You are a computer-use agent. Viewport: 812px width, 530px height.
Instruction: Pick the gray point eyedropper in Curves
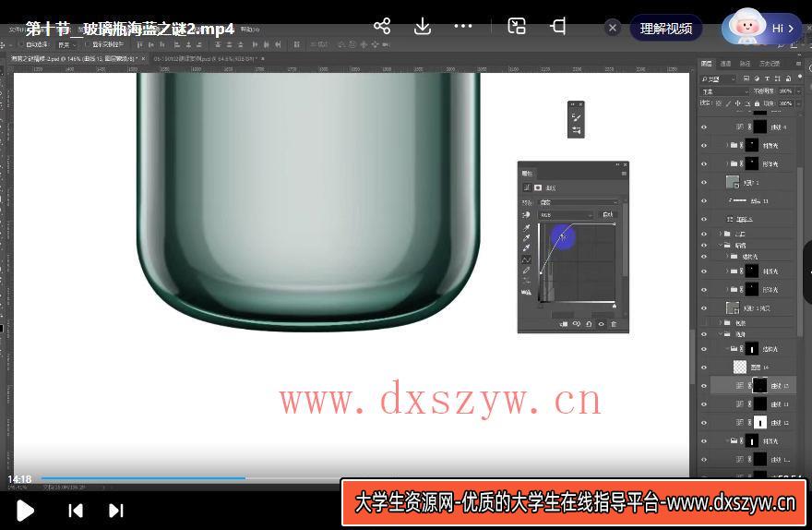click(526, 238)
